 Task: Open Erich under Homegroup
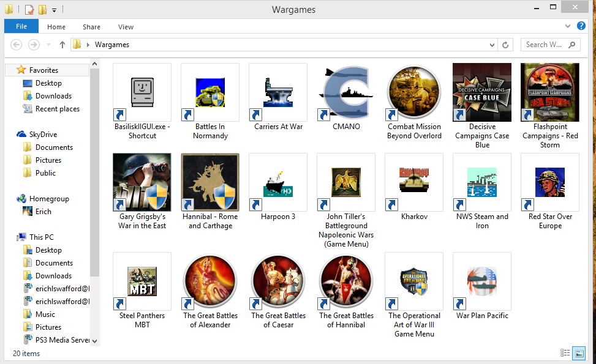click(x=43, y=212)
